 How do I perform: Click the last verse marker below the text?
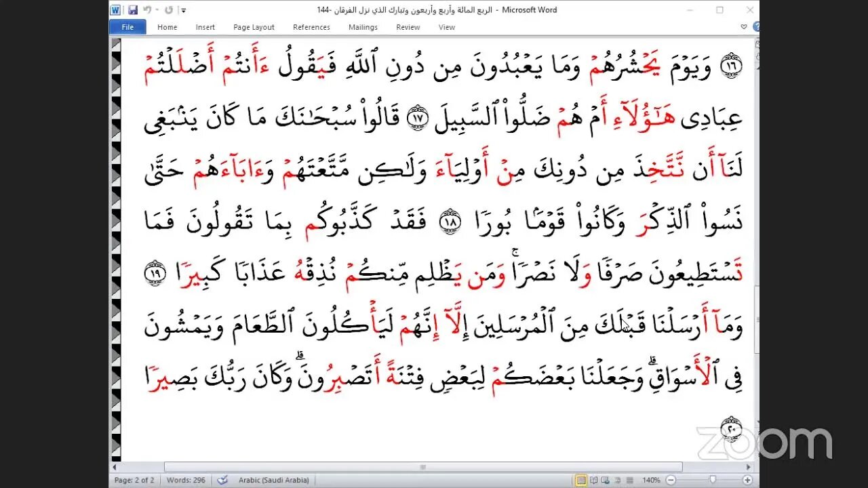pos(731,428)
